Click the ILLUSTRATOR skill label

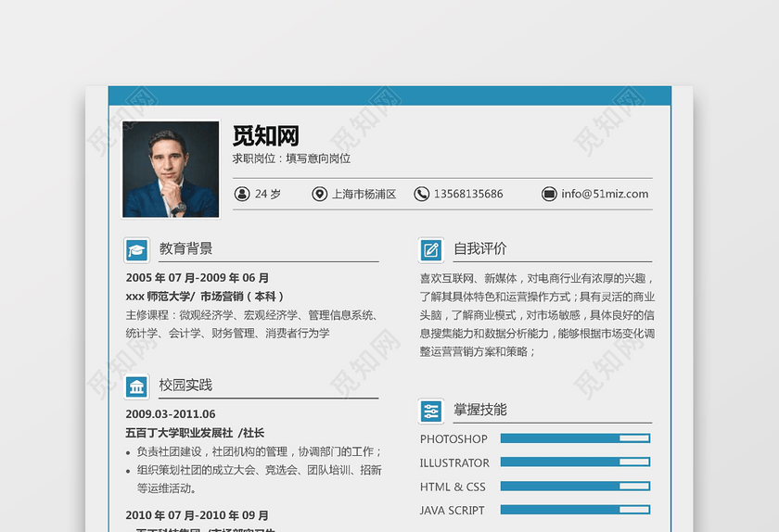click(x=454, y=463)
